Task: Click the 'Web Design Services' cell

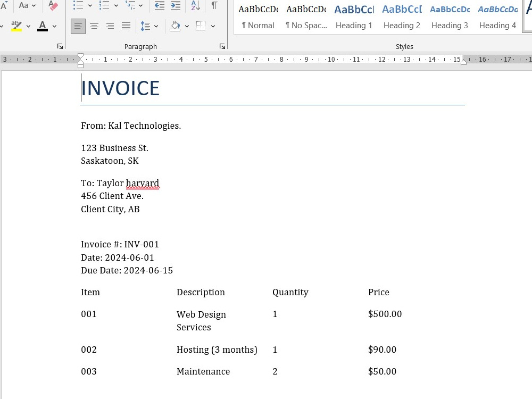Action: pyautogui.click(x=201, y=321)
